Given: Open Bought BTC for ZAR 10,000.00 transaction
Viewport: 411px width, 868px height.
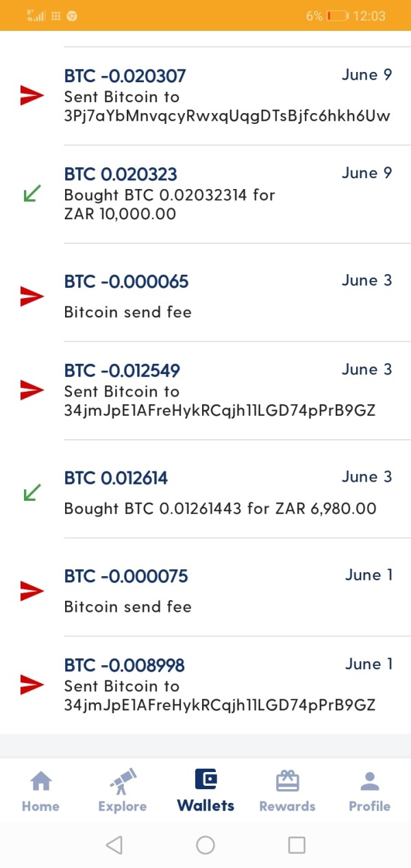Looking at the screenshot, I should pos(226,195).
